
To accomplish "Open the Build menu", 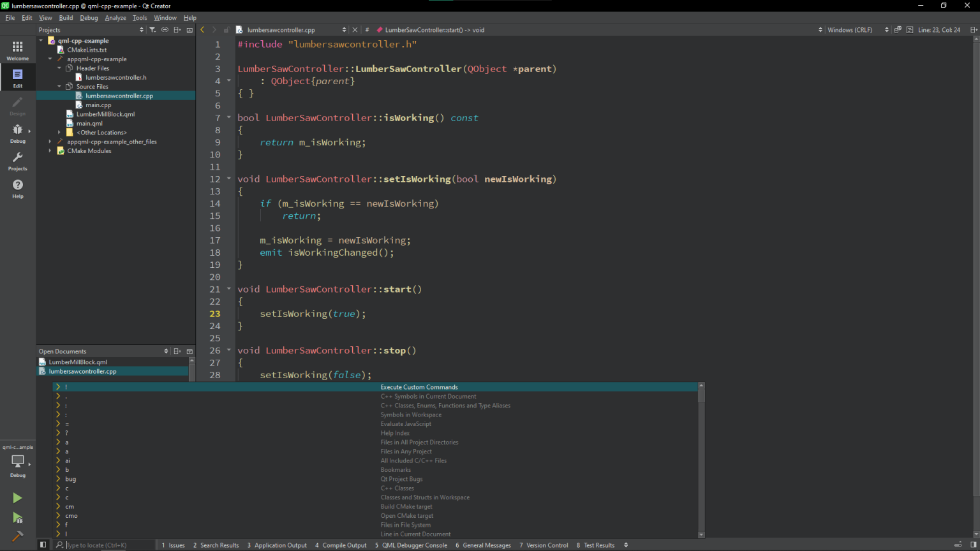I will [66, 17].
